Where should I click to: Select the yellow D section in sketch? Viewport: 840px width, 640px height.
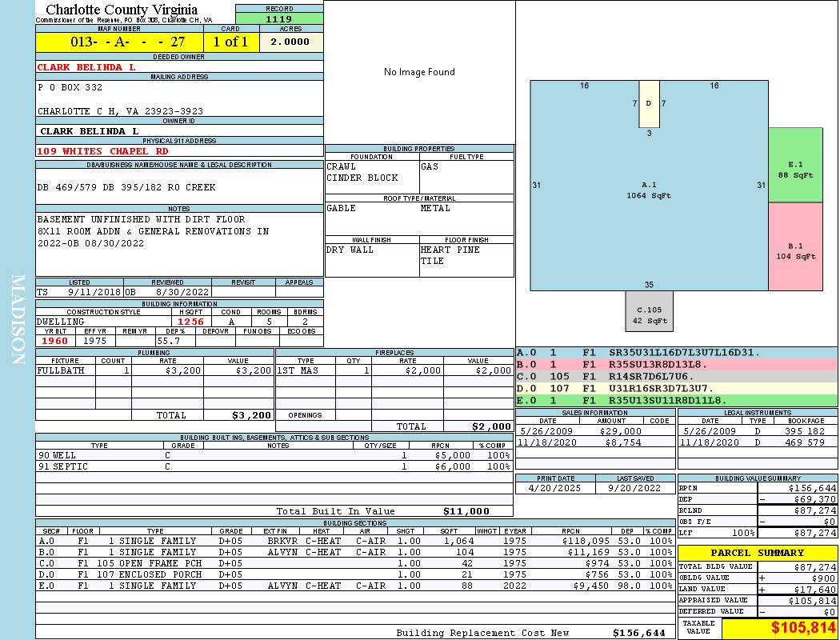(649, 104)
